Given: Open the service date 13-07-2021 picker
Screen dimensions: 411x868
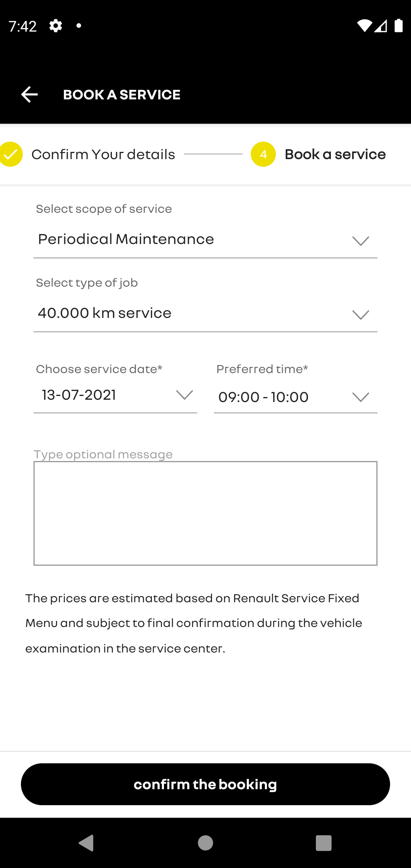Looking at the screenshot, I should coord(115,396).
